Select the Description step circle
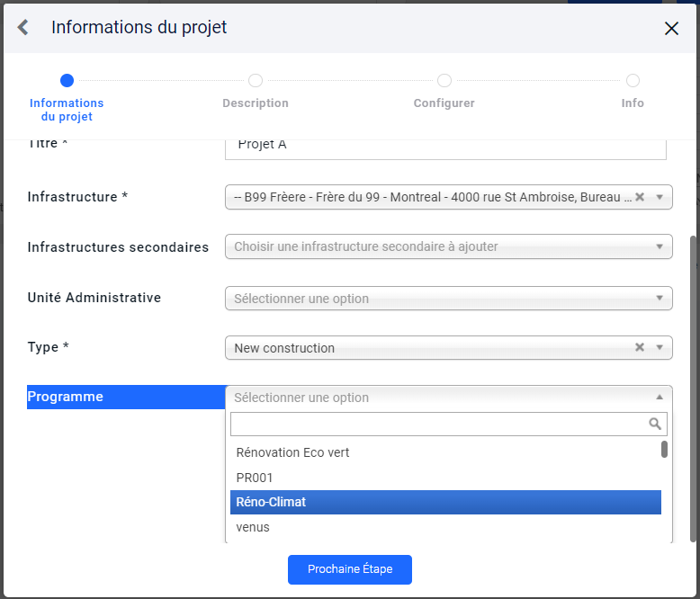 (256, 81)
